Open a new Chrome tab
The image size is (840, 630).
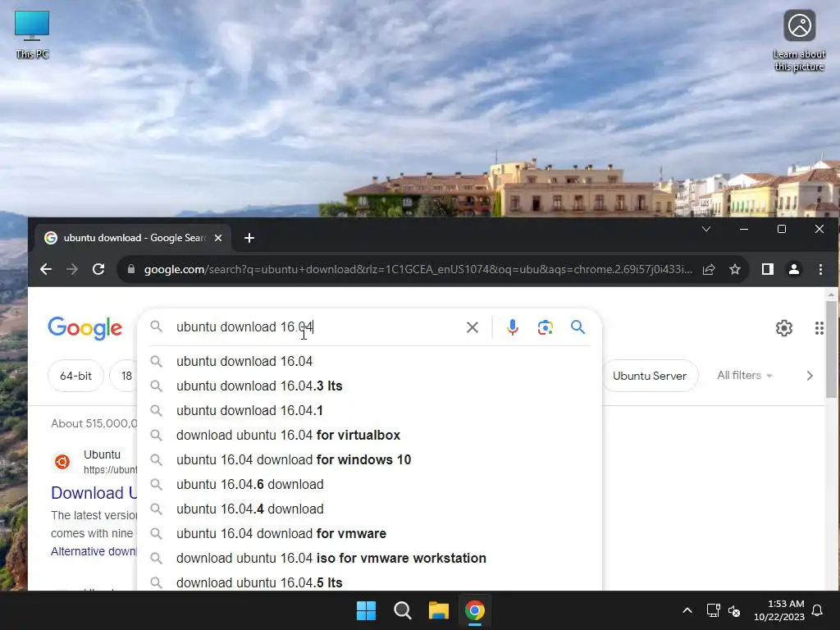tap(249, 238)
